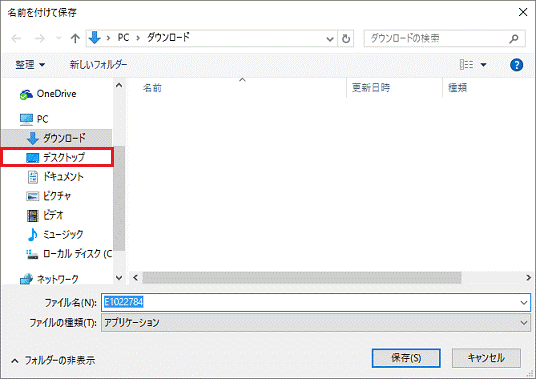Viewport: 536px width, 379px height.
Task: Click the horizontal scrollbar left arrow
Action: coord(136,278)
